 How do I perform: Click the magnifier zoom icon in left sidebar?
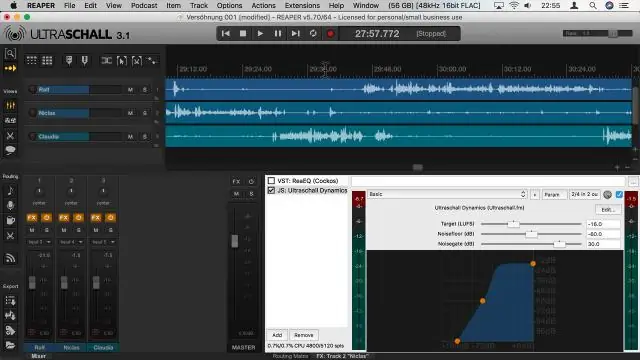pos(10,53)
